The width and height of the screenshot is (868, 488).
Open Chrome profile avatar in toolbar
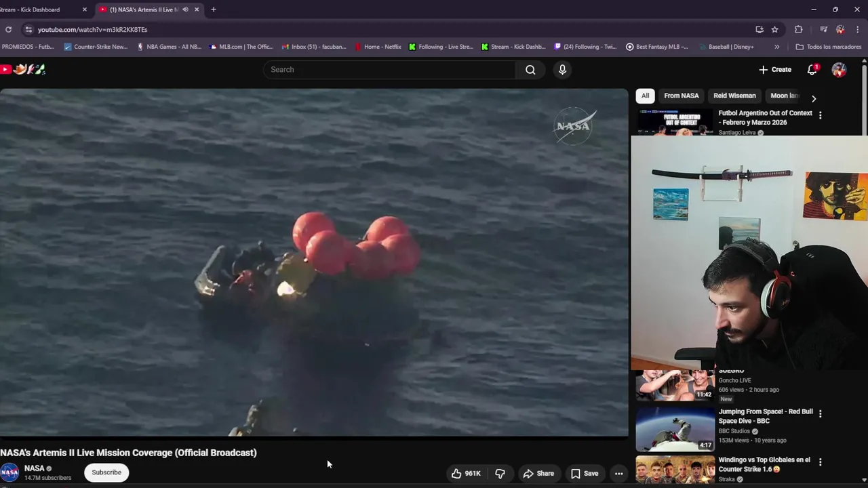[x=840, y=29]
